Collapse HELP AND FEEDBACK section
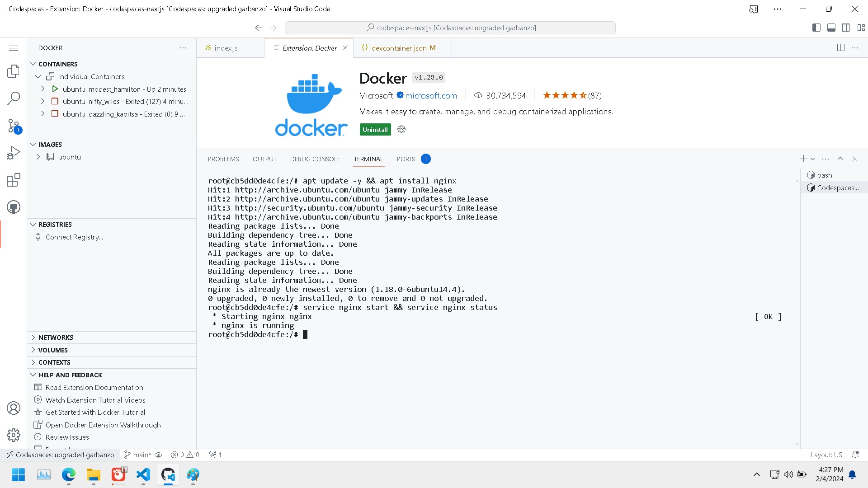The image size is (868, 488). coord(33,375)
